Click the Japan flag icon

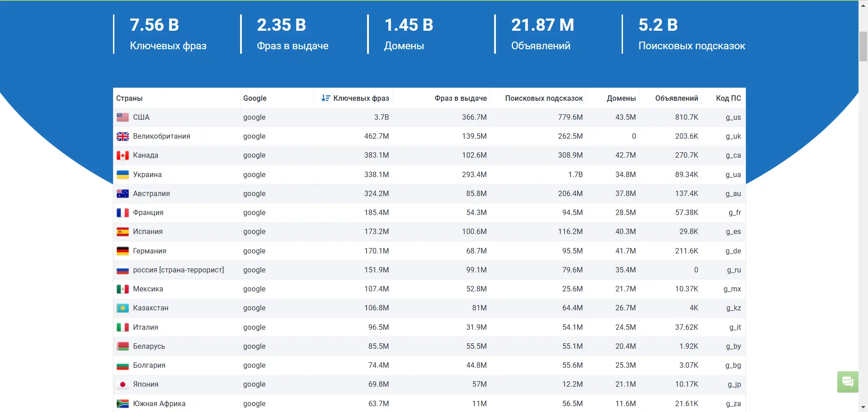(x=123, y=384)
